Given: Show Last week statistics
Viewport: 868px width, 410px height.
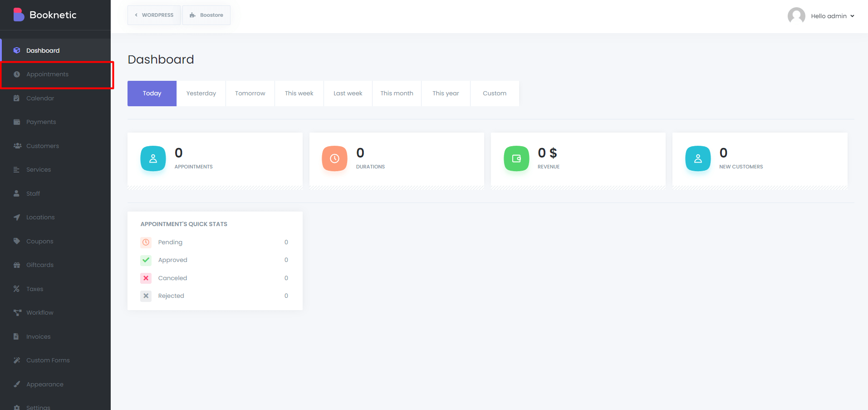Looking at the screenshot, I should [348, 94].
